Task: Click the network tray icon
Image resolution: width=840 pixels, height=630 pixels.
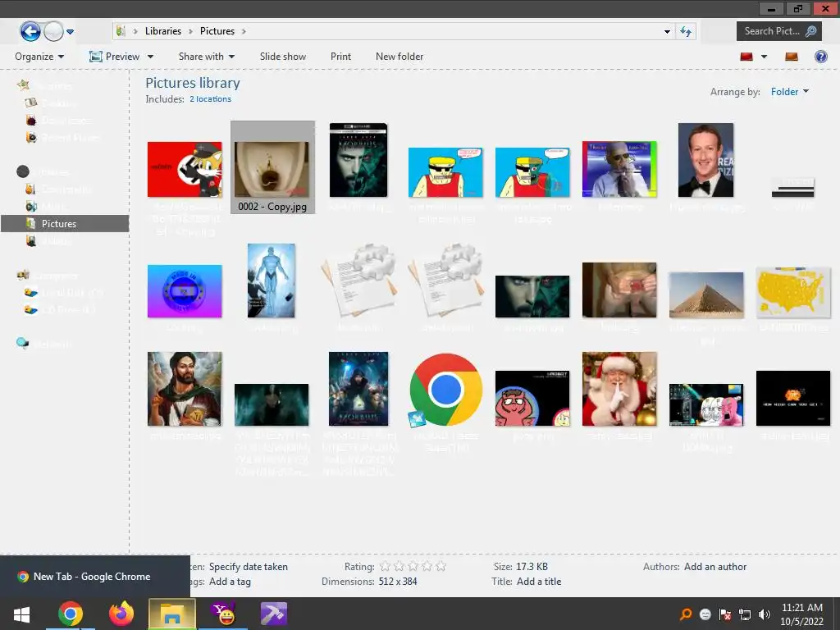Action: point(745,614)
